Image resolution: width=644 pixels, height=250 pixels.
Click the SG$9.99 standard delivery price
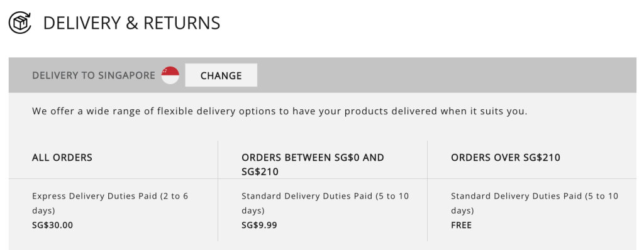coord(259,225)
